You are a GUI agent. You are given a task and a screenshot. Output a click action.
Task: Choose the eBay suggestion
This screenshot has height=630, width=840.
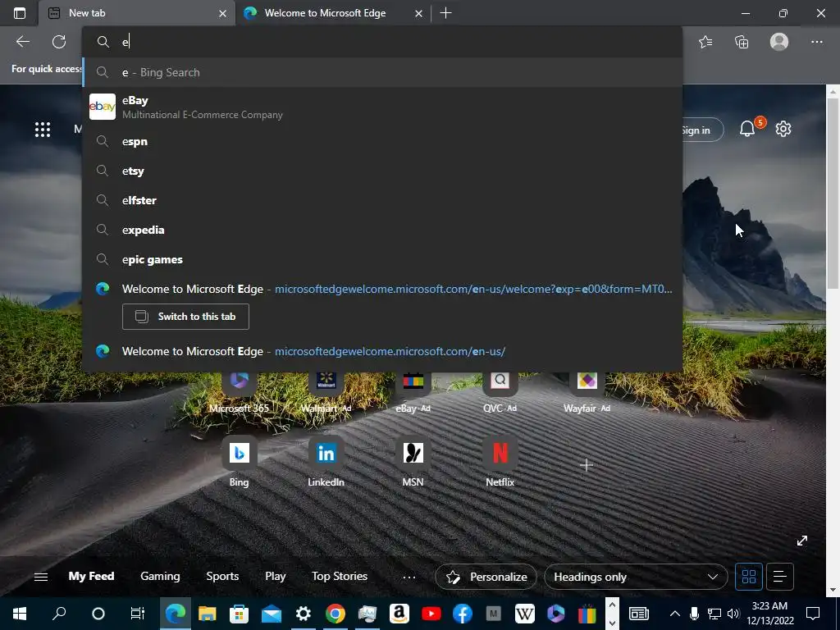point(382,107)
